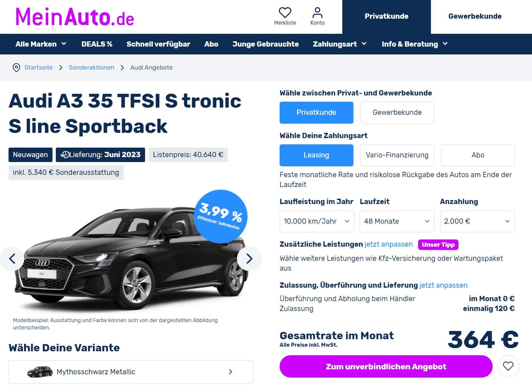Image resolution: width=532 pixels, height=392 pixels.
Task: Open Mythosschwarz Metallic variant selector
Action: tap(131, 372)
